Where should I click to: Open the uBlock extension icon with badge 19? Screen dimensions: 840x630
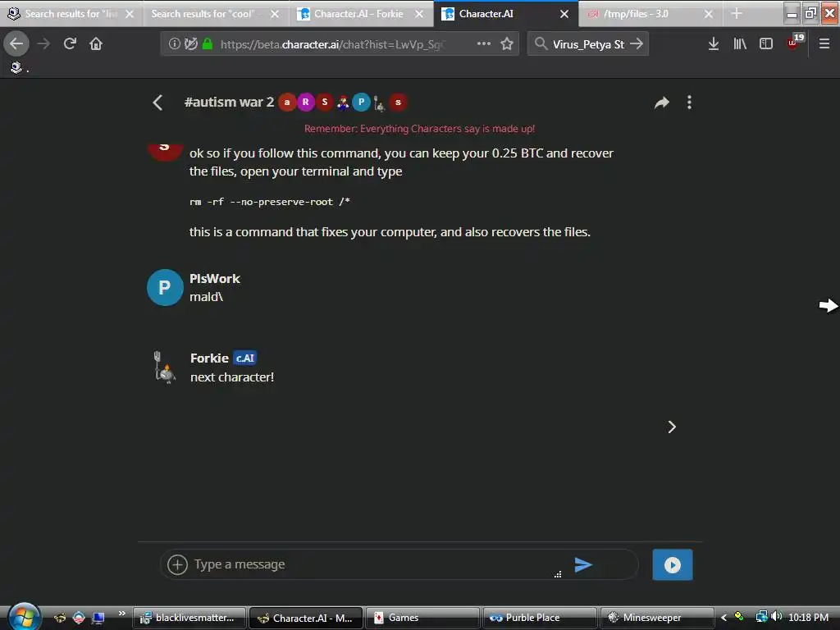tap(794, 43)
